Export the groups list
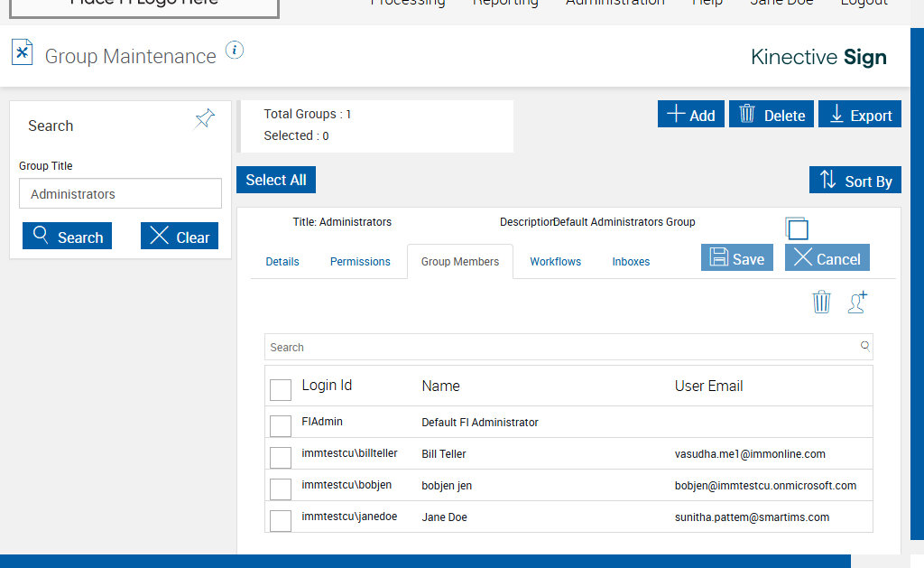This screenshot has width=924, height=568. point(860,114)
